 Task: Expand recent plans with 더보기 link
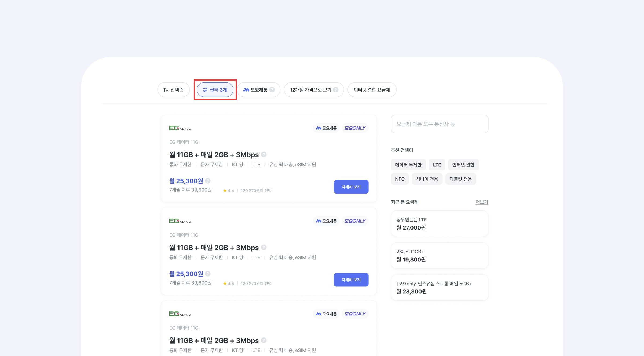click(482, 202)
